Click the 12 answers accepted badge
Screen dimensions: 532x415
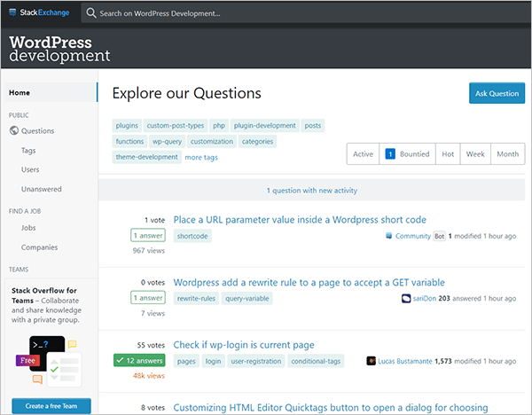click(139, 360)
